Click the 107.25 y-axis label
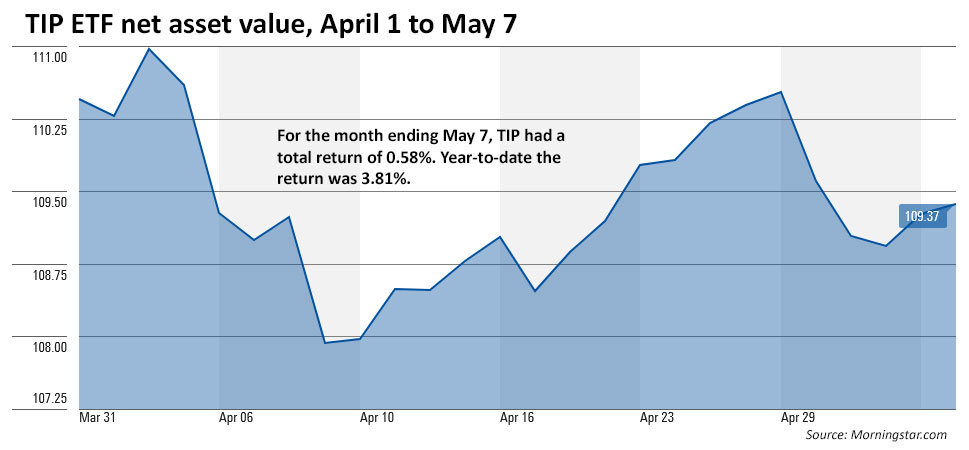969x450 pixels. [x=49, y=399]
